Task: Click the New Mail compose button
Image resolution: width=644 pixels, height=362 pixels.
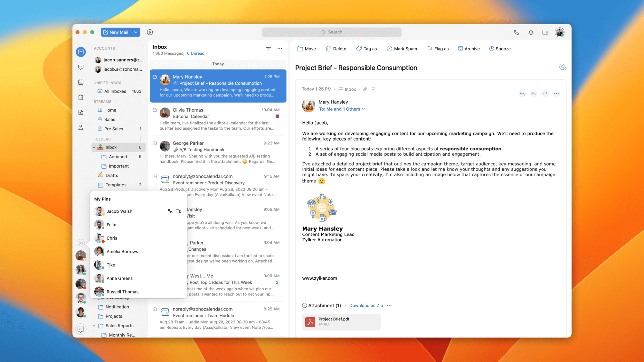Action: click(116, 32)
